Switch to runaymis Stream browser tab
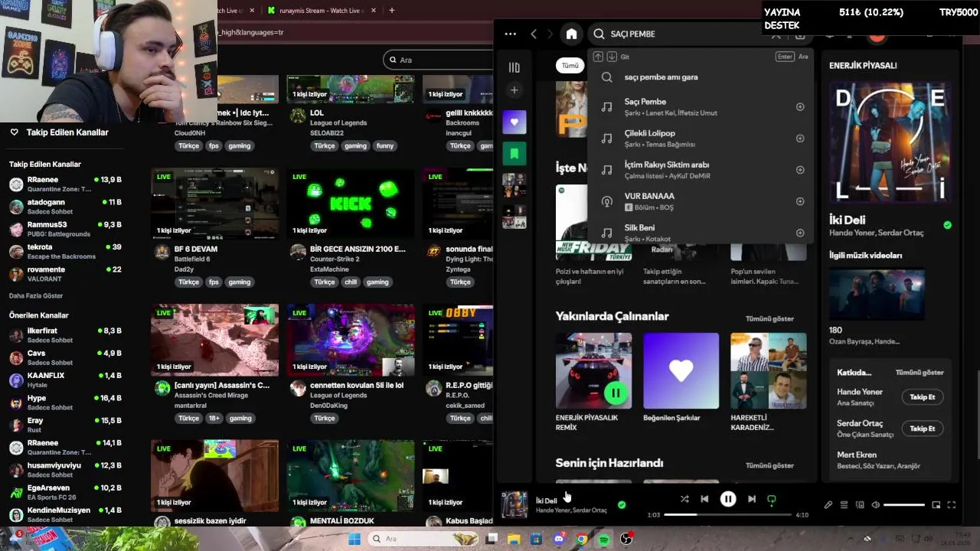 tap(320, 11)
